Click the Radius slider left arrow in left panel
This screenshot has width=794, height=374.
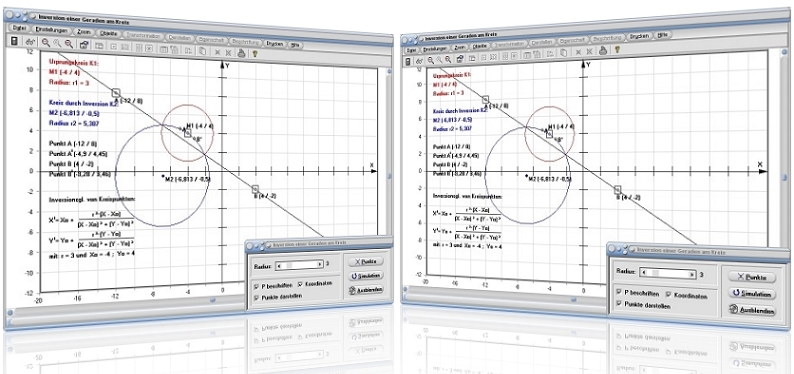click(x=279, y=266)
